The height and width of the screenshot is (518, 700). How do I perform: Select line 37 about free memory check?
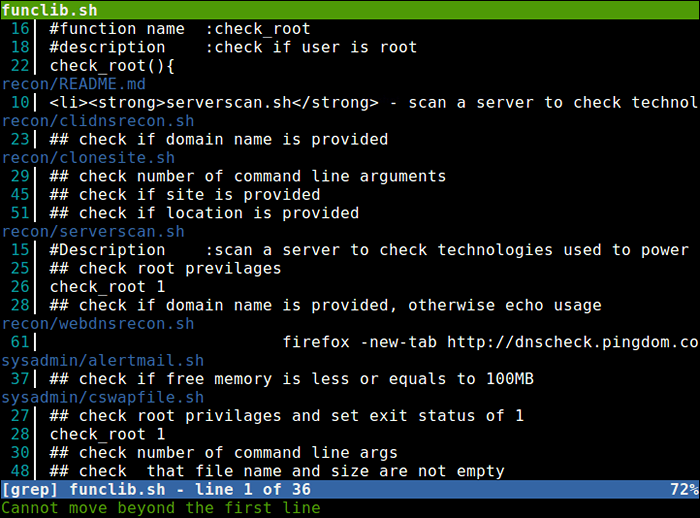point(291,379)
